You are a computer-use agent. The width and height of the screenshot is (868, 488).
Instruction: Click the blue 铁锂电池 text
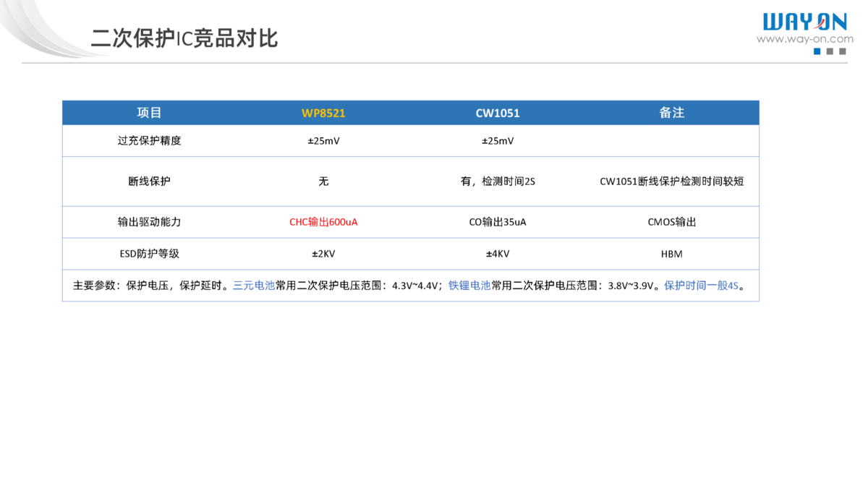(469, 286)
